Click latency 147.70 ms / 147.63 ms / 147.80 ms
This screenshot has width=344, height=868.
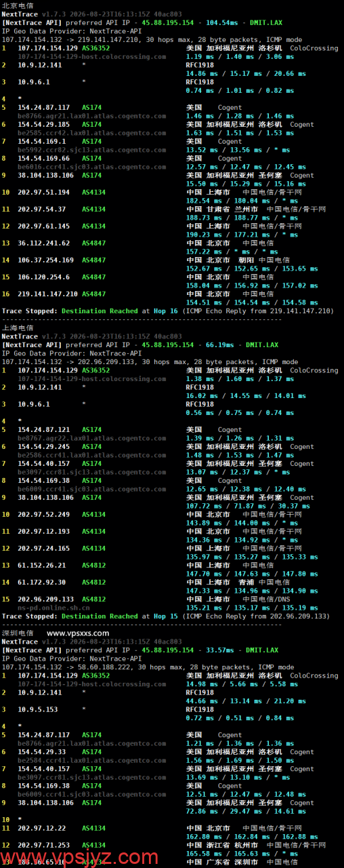[252, 574]
